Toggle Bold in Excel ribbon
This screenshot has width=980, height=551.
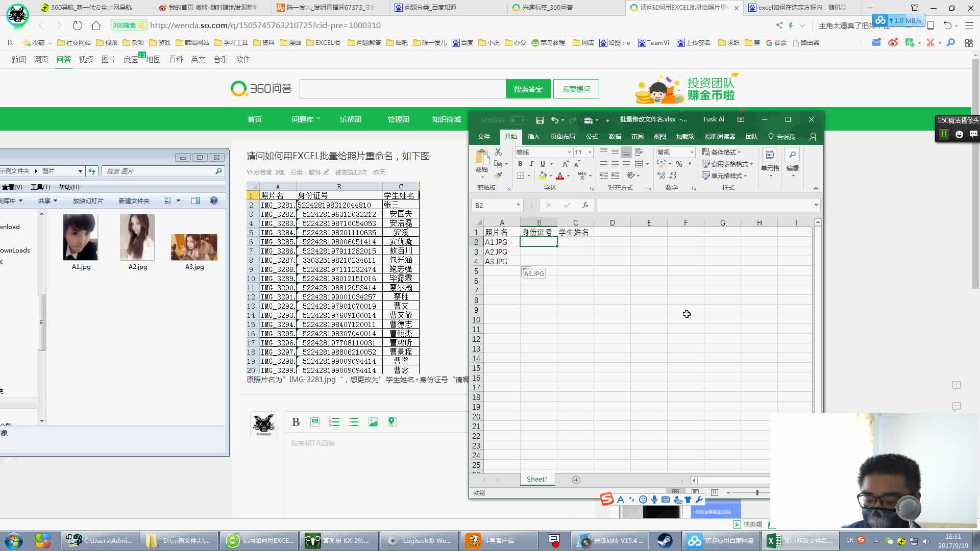[x=520, y=164]
